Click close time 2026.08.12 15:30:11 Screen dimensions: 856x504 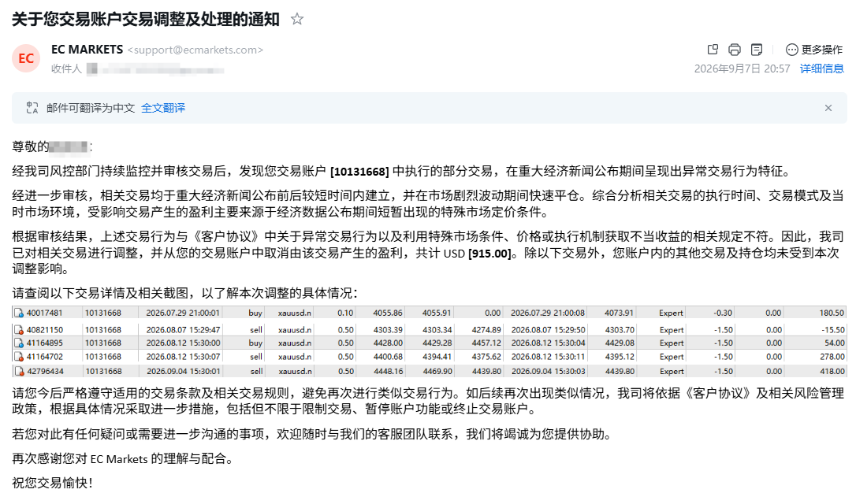tap(548, 357)
